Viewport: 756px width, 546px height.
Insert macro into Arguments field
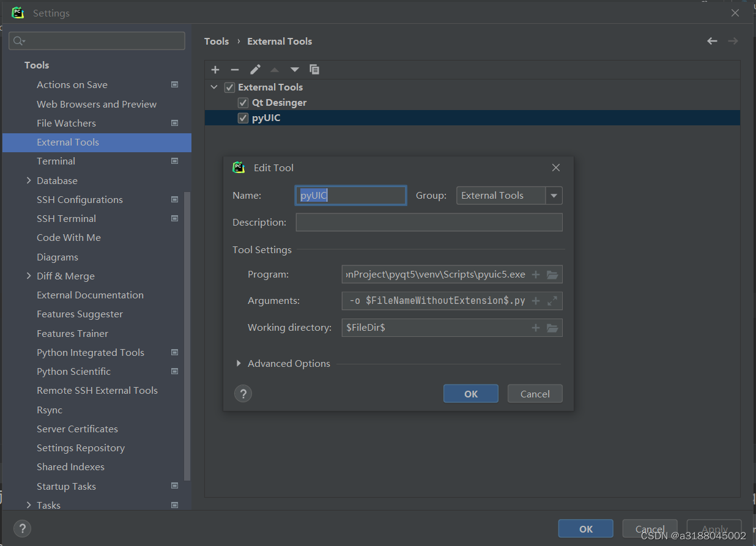coord(536,301)
